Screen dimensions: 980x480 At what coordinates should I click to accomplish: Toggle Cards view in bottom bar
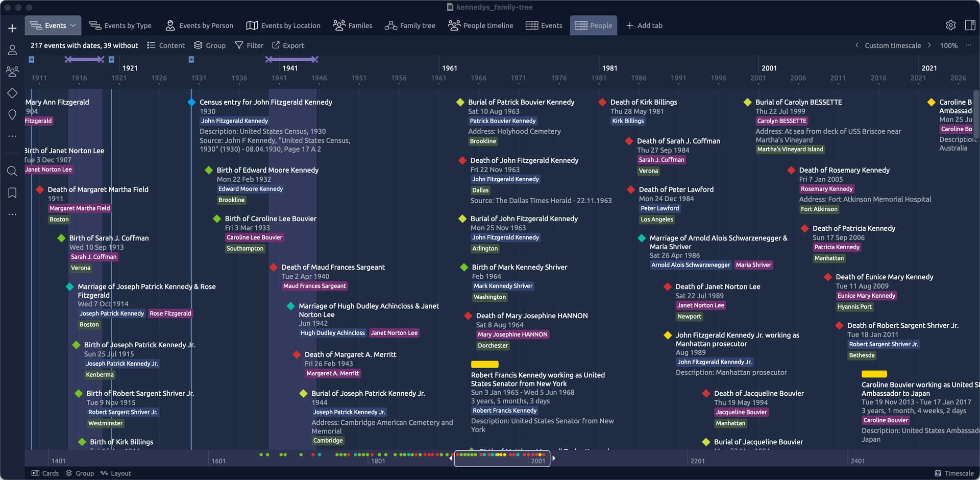point(45,473)
